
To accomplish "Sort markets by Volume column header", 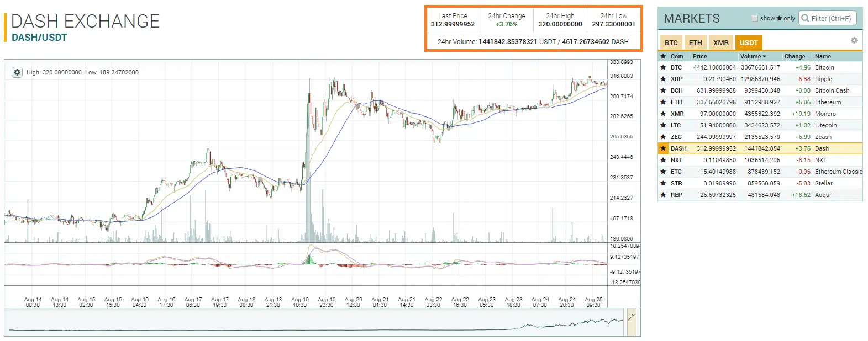I will click(753, 56).
